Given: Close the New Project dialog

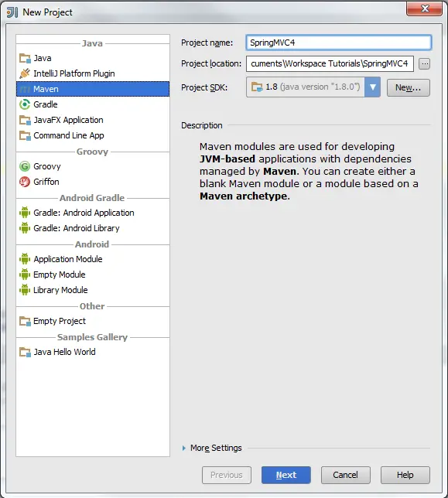Looking at the screenshot, I should pyautogui.click(x=424, y=8).
